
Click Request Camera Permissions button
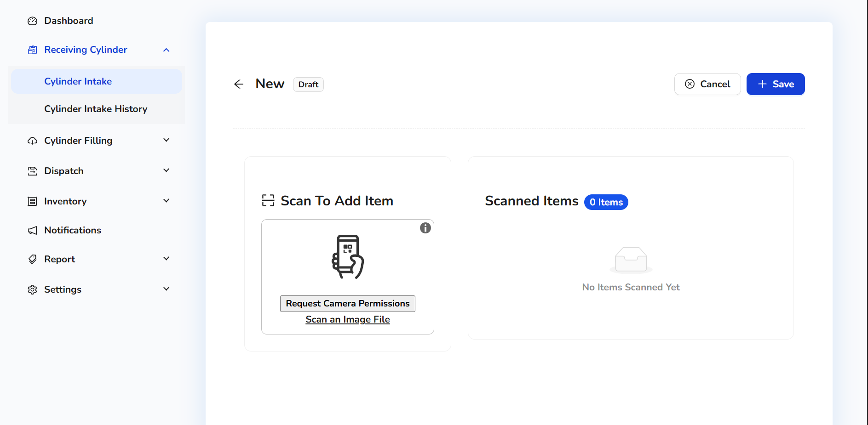(348, 304)
